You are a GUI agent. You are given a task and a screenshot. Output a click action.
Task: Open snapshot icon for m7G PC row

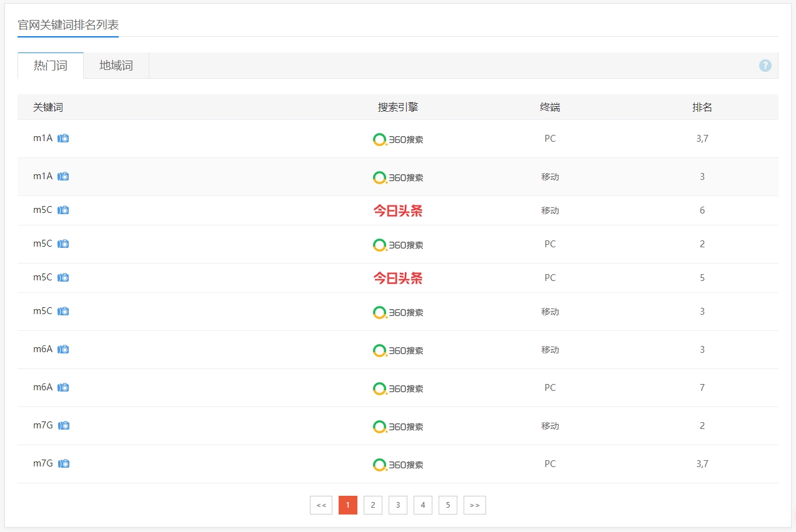pyautogui.click(x=63, y=464)
